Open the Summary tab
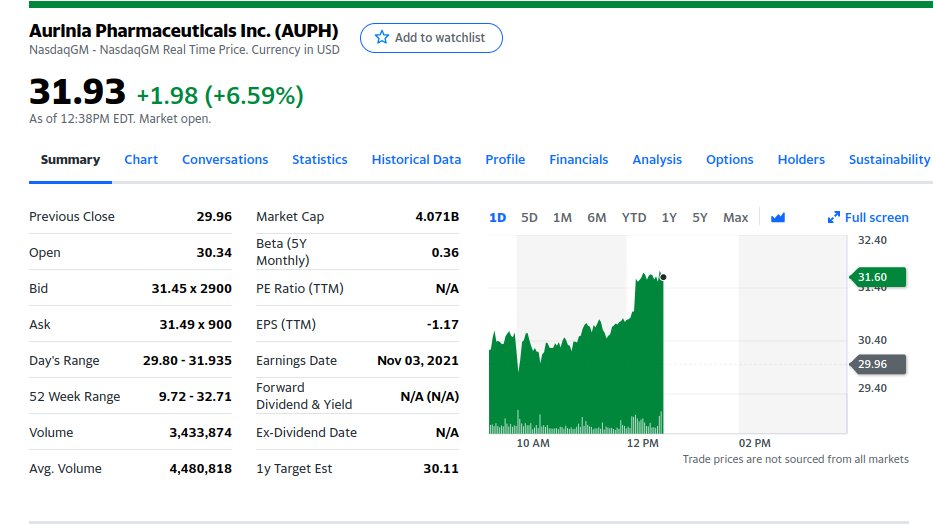 pyautogui.click(x=70, y=159)
